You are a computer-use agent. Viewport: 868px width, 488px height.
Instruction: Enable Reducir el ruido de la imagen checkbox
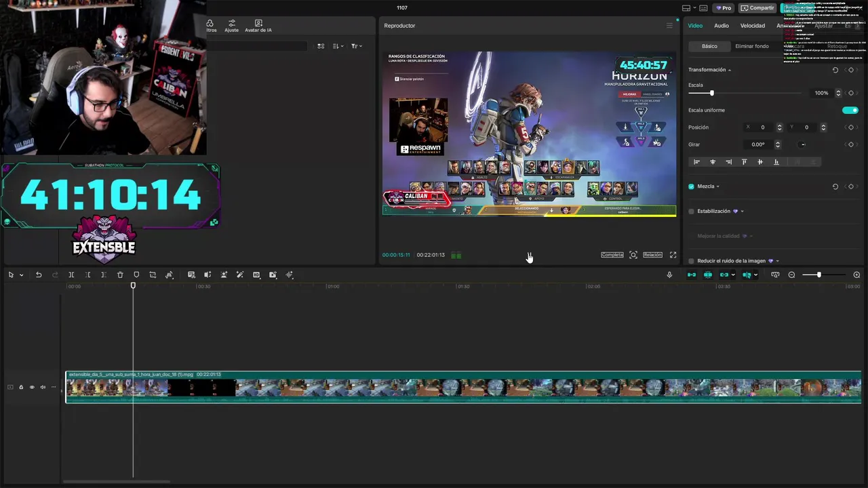pos(691,261)
